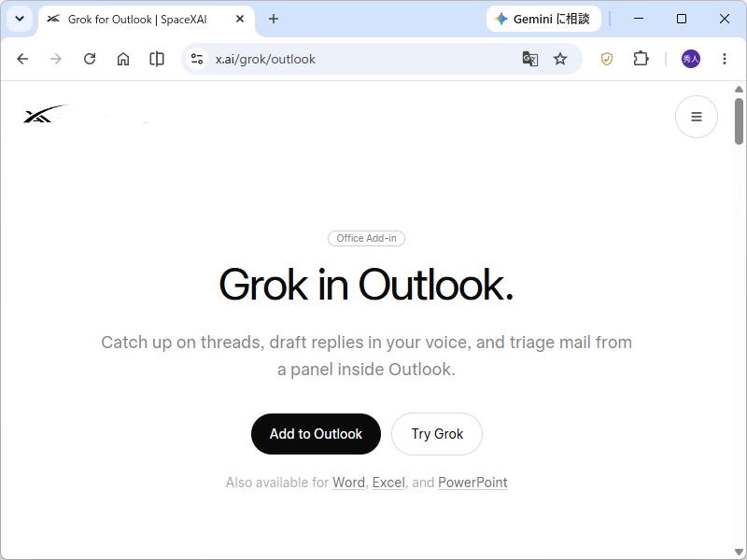Image resolution: width=747 pixels, height=560 pixels.
Task: Maximize the browser window
Action: (682, 19)
